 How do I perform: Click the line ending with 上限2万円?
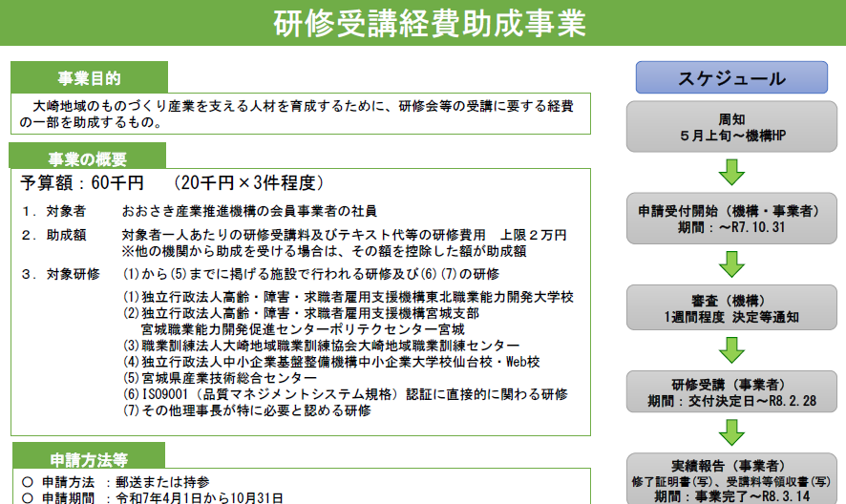coord(345,235)
